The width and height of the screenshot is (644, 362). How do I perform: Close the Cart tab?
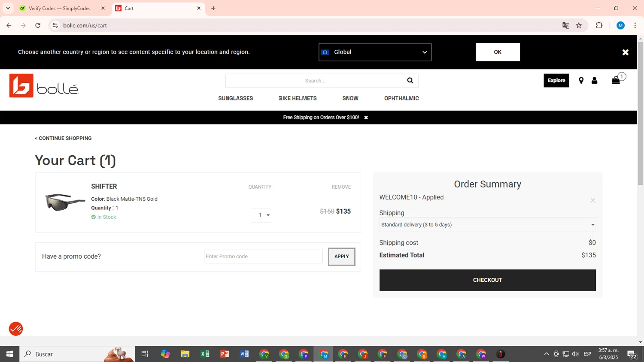pos(199,8)
